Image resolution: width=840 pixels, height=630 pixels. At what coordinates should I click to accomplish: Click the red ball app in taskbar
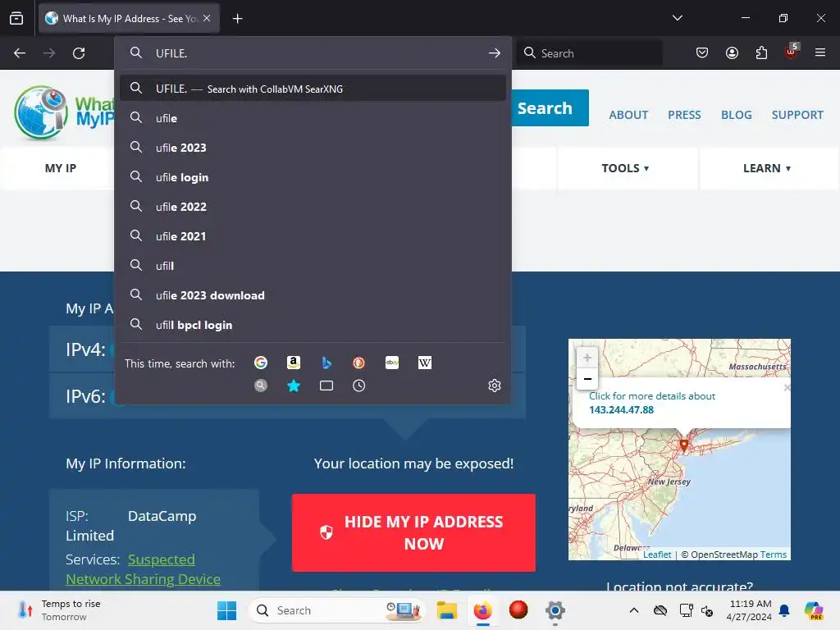coord(518,609)
